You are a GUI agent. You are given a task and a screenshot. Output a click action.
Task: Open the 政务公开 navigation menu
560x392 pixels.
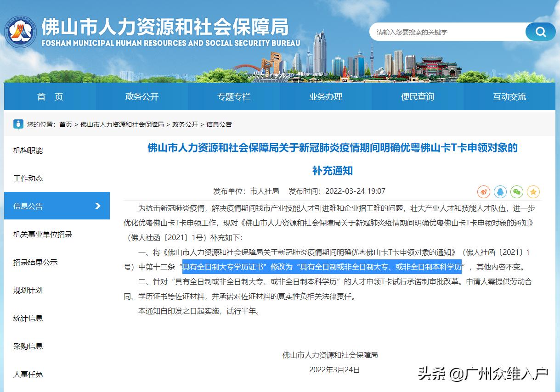(141, 96)
